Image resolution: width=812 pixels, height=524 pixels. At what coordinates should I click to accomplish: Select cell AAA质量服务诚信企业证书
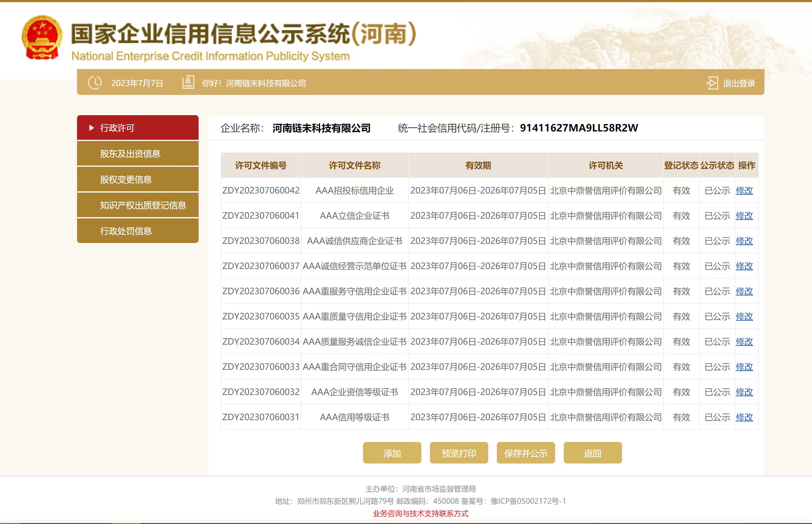pyautogui.click(x=354, y=342)
